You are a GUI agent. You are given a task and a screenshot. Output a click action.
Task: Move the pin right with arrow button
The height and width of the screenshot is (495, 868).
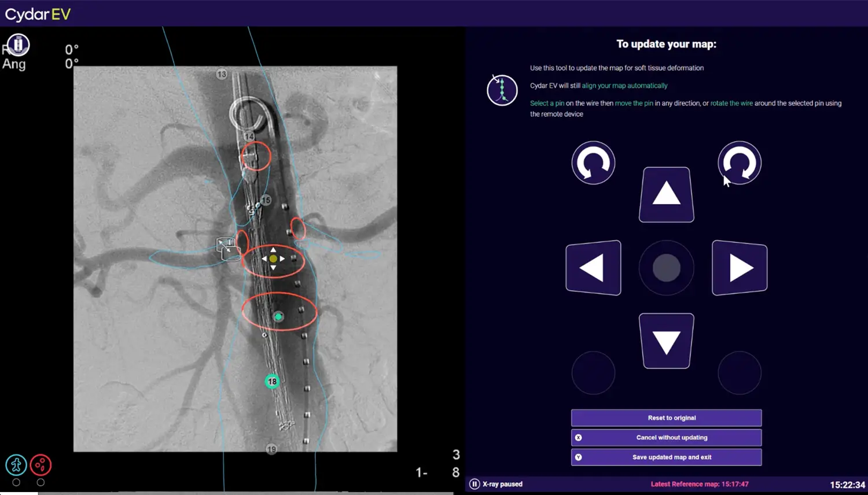click(x=740, y=268)
